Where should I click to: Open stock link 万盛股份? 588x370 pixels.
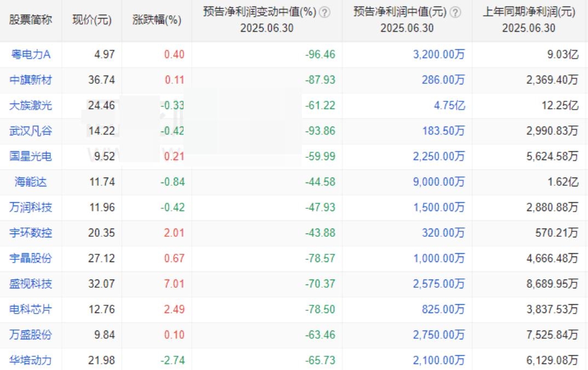[x=31, y=335]
